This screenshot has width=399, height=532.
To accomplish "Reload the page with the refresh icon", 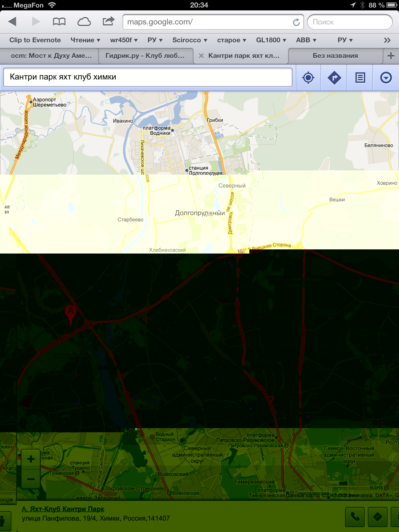I will [296, 22].
